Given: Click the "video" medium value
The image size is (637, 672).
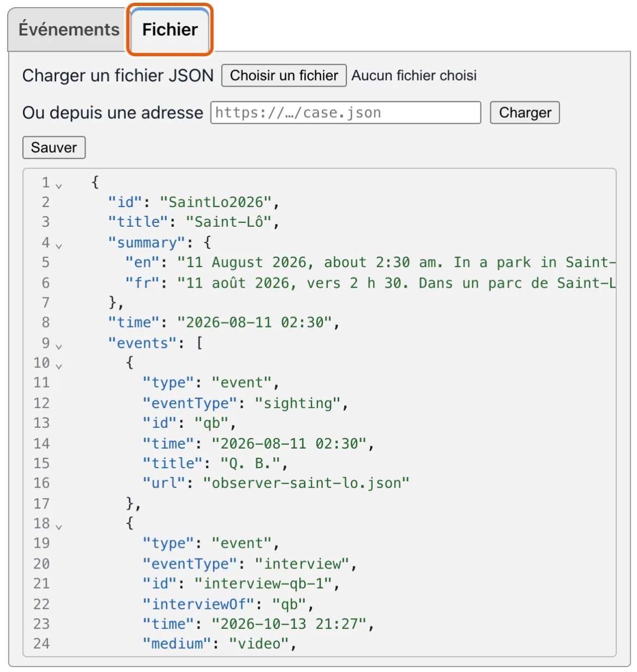Looking at the screenshot, I should click(x=259, y=644).
